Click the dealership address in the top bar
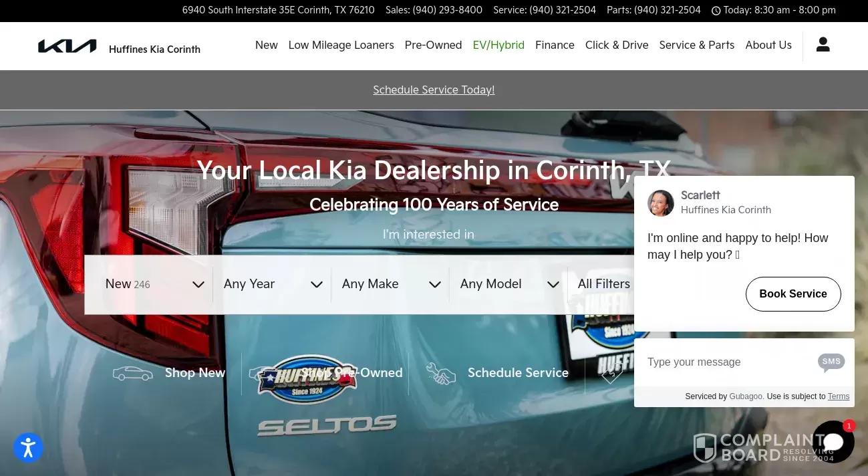 click(279, 11)
